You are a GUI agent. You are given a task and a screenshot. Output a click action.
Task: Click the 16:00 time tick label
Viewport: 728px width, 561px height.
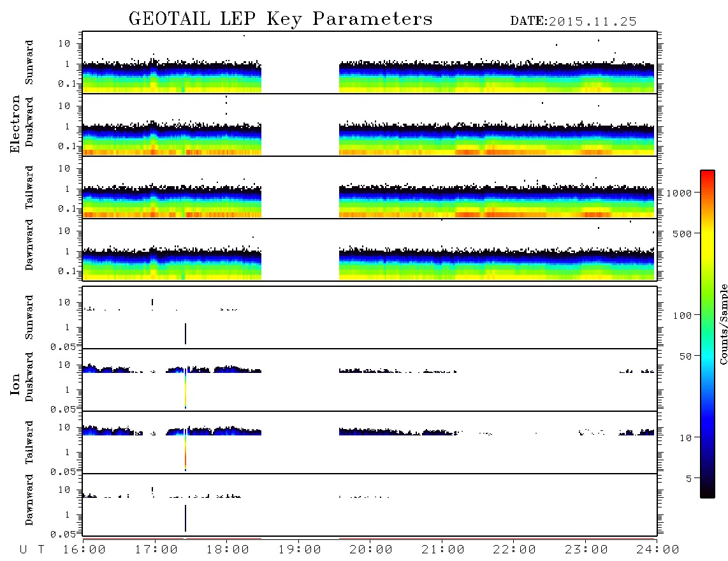point(84,550)
